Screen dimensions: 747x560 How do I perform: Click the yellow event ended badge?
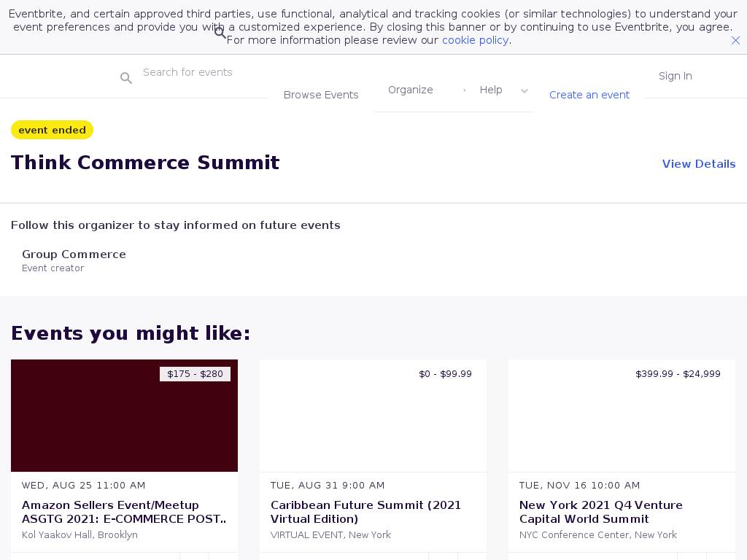52,130
